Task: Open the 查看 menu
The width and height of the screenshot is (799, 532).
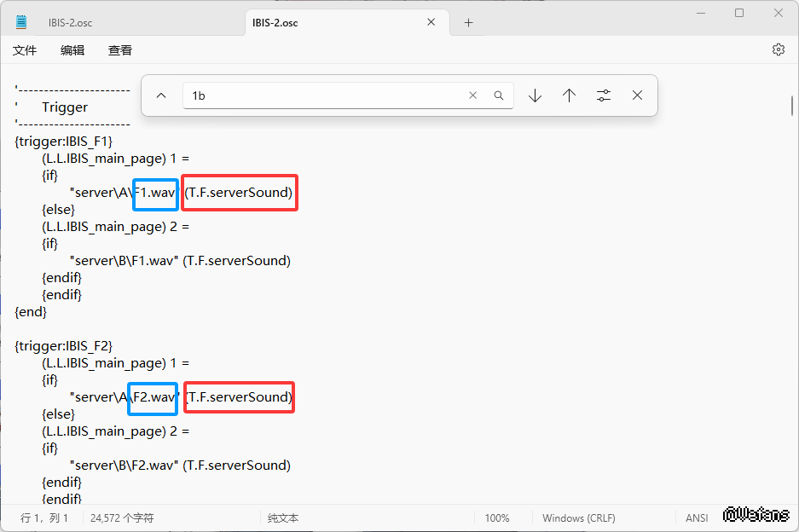Action: coord(120,51)
